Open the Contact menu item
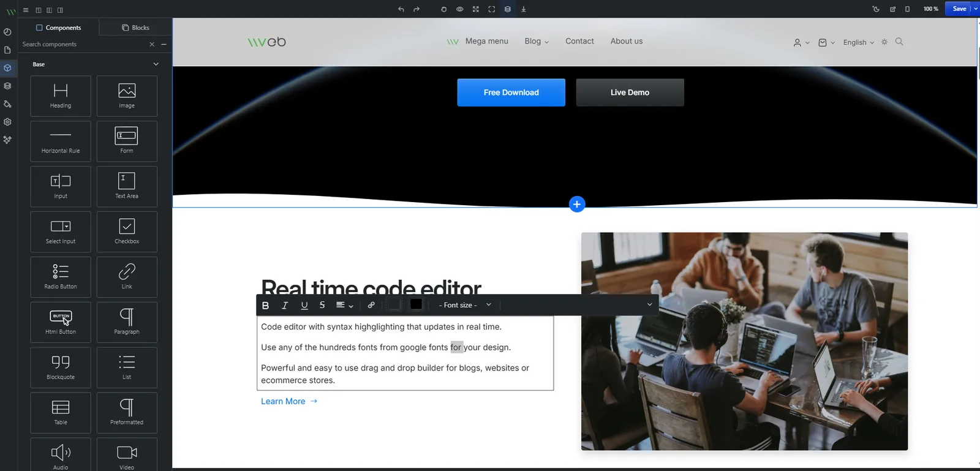The width and height of the screenshot is (980, 471). pyautogui.click(x=579, y=41)
